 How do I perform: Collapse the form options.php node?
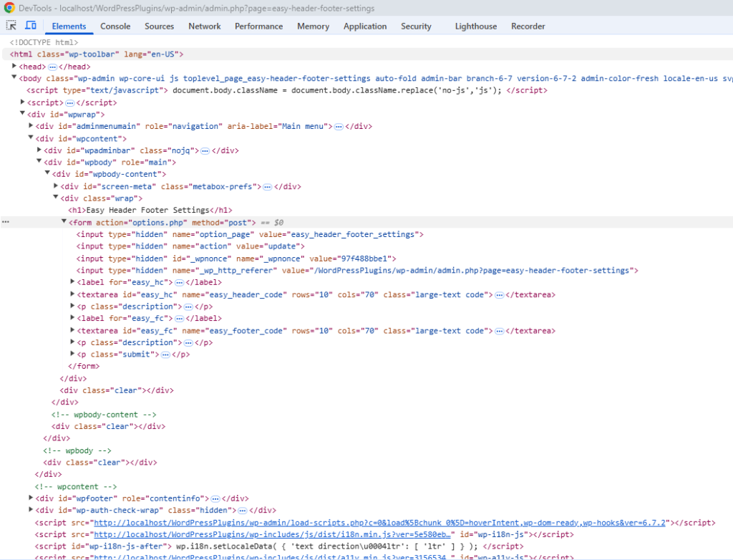(x=64, y=223)
